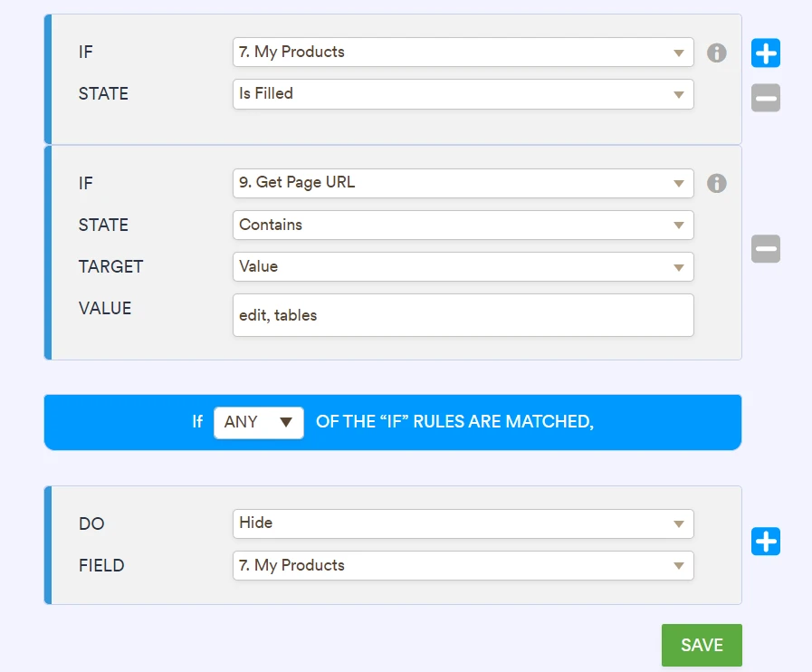Open the TARGET dropdown set to Value
The width and height of the screenshot is (812, 672).
click(463, 267)
